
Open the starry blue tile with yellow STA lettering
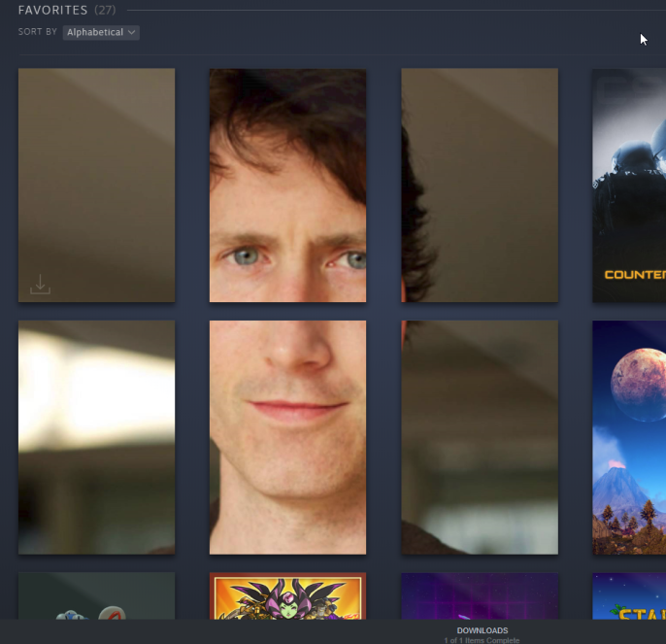pos(629,595)
